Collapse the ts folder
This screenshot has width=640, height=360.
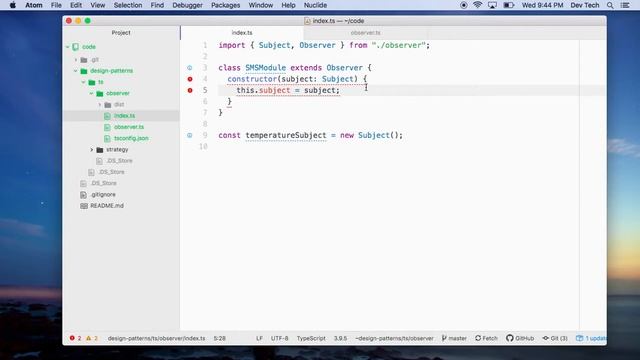click(84, 82)
